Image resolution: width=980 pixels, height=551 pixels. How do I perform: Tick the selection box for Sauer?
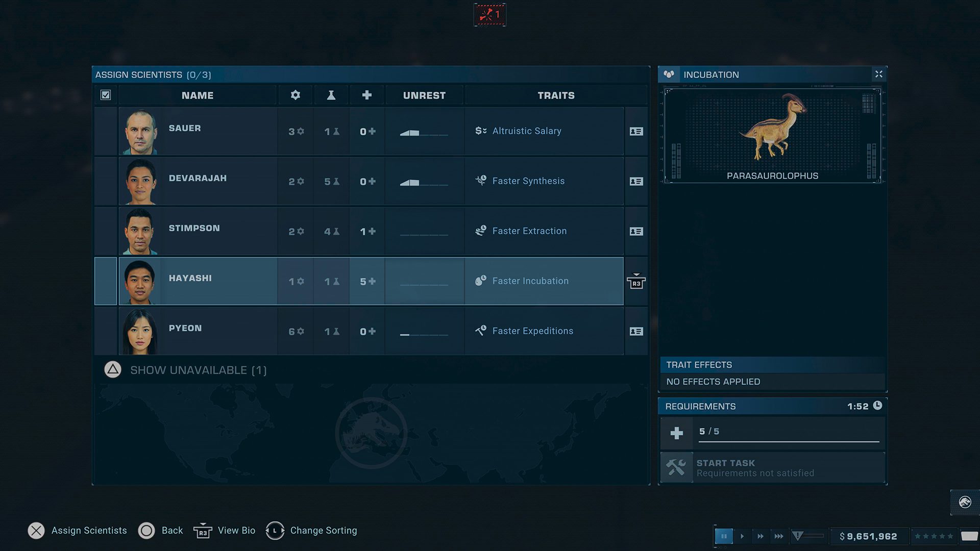(x=106, y=131)
